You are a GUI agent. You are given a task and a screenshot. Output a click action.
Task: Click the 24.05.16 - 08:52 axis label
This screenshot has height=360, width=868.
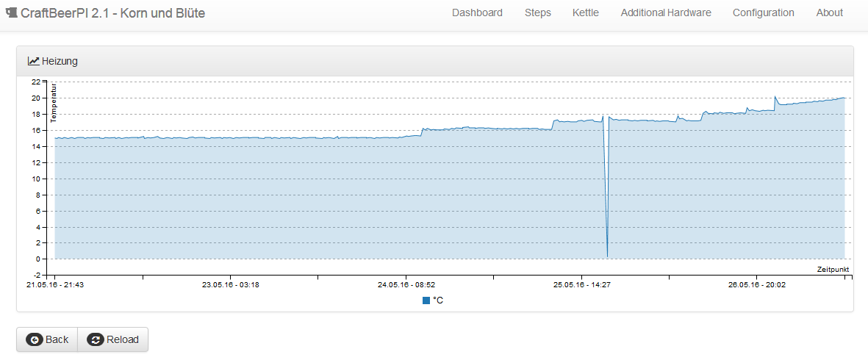(x=406, y=284)
